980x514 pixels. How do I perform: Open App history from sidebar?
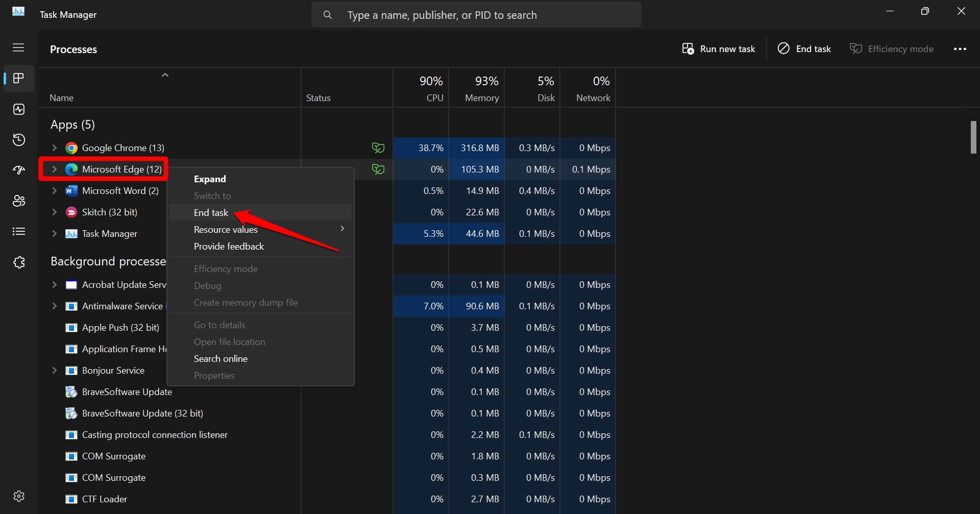(19, 140)
